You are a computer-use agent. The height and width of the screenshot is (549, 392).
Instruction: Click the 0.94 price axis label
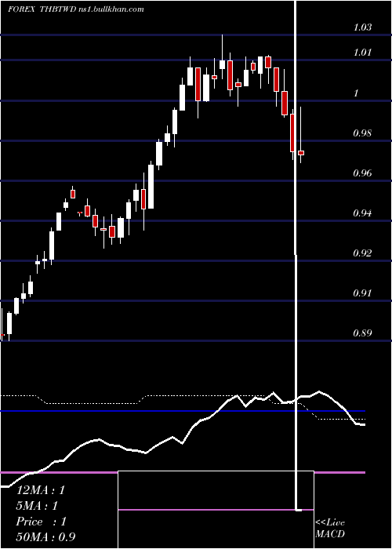pyautogui.click(x=362, y=213)
